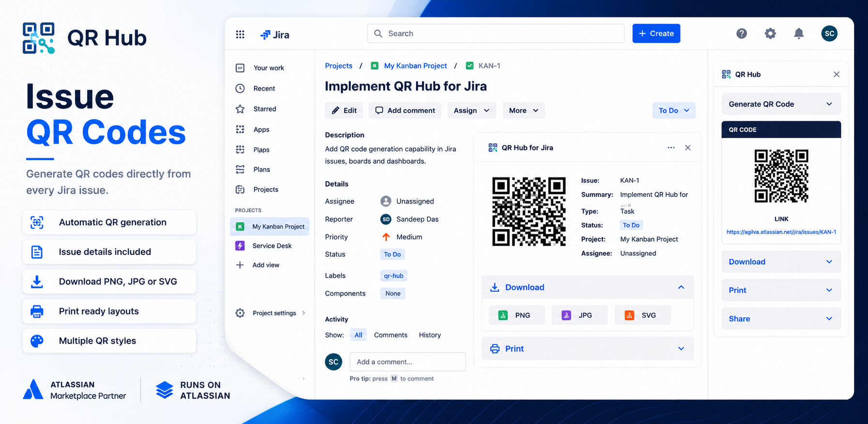Click the Starred star icon
868x424 pixels.
point(240,109)
